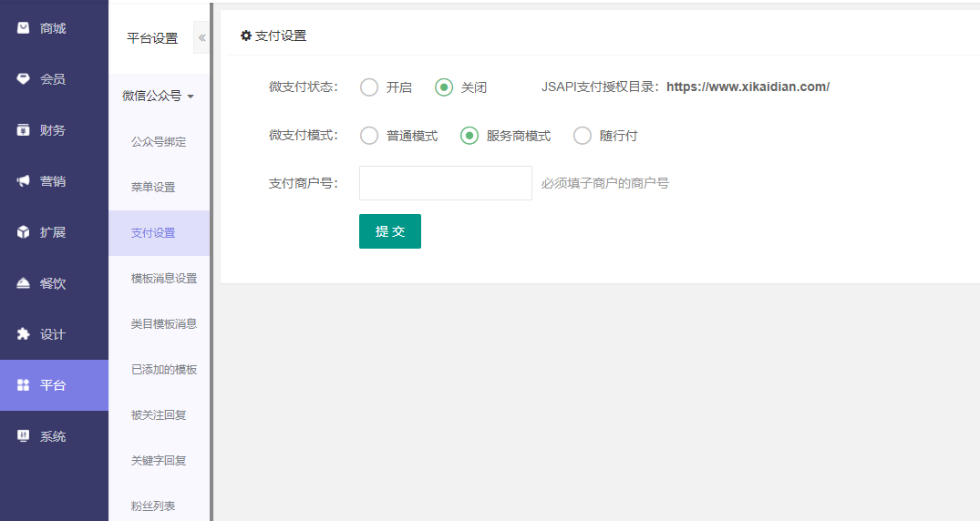Click the 平台设置 heading
Viewport: 980px width, 521px height.
pos(152,38)
